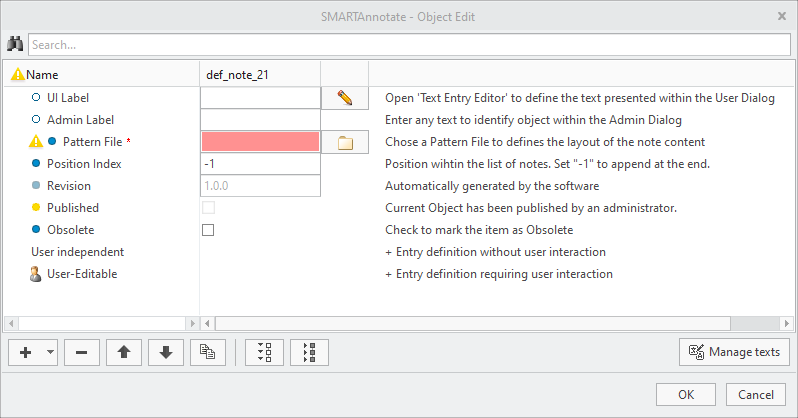Viewport: 798px width, 418px height.
Task: Click the disabled Published checkbox
Action: tap(208, 208)
